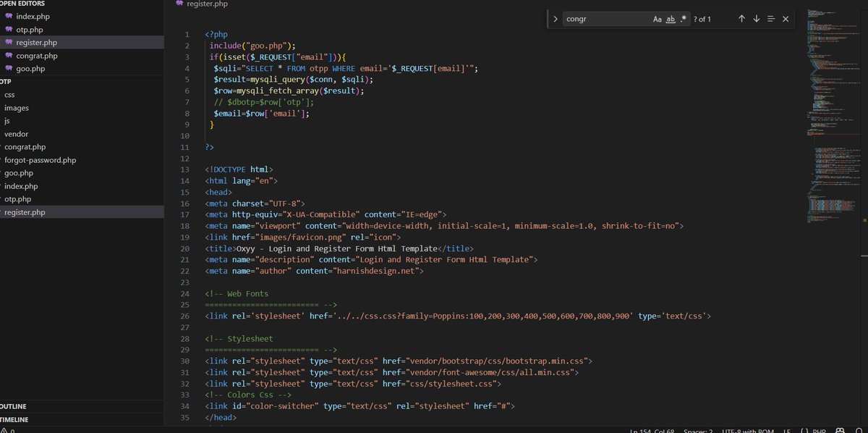Viewport: 868px width, 433px height.
Task: Click PHP file icon beside otp.php in Open Editors
Action: [8, 29]
